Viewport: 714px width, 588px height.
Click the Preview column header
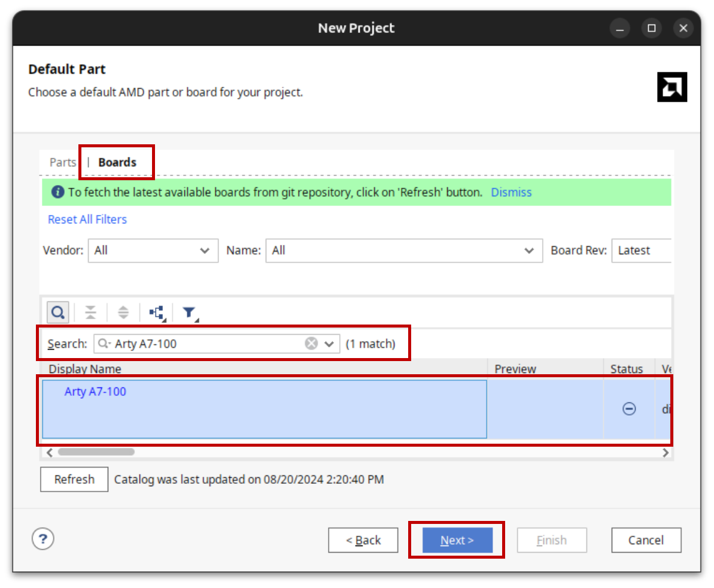546,368
